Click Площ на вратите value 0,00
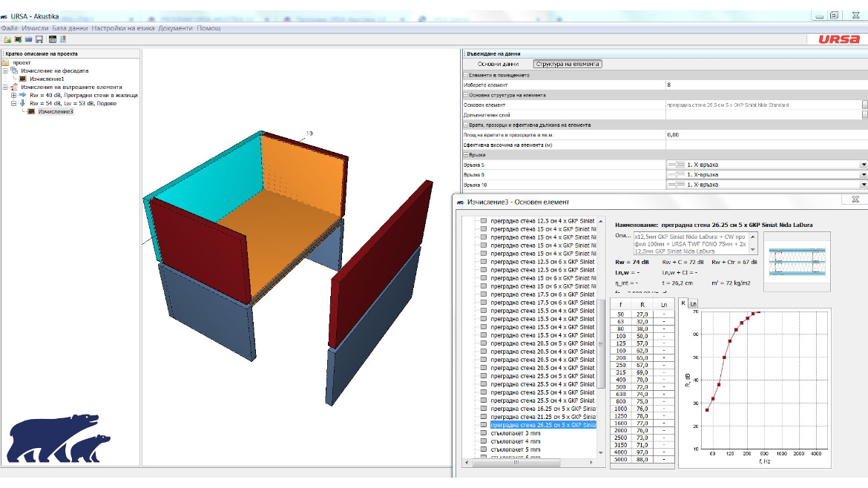Viewport: 868px width, 488px height. [x=766, y=135]
